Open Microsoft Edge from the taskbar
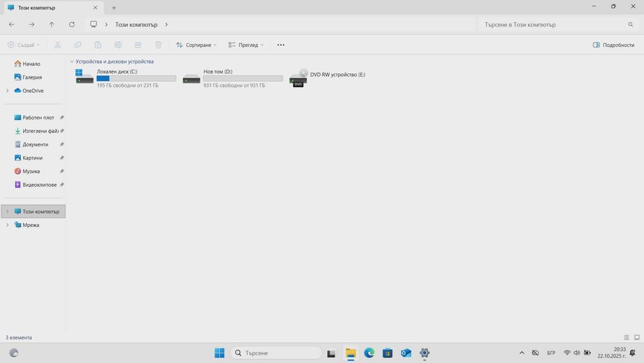 point(369,353)
